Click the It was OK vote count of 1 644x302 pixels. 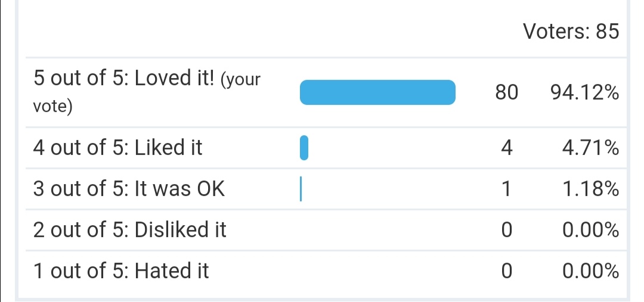point(506,189)
